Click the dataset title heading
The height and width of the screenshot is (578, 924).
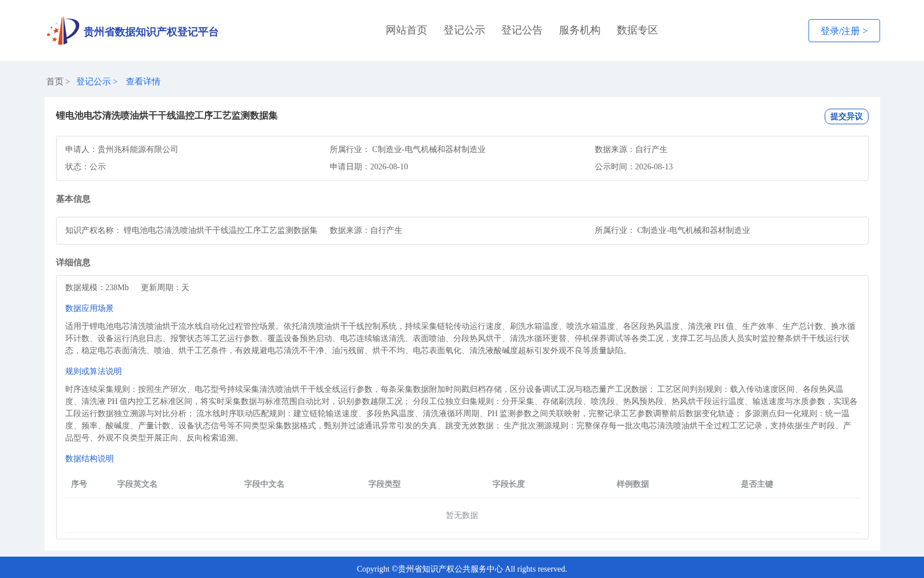coord(167,116)
